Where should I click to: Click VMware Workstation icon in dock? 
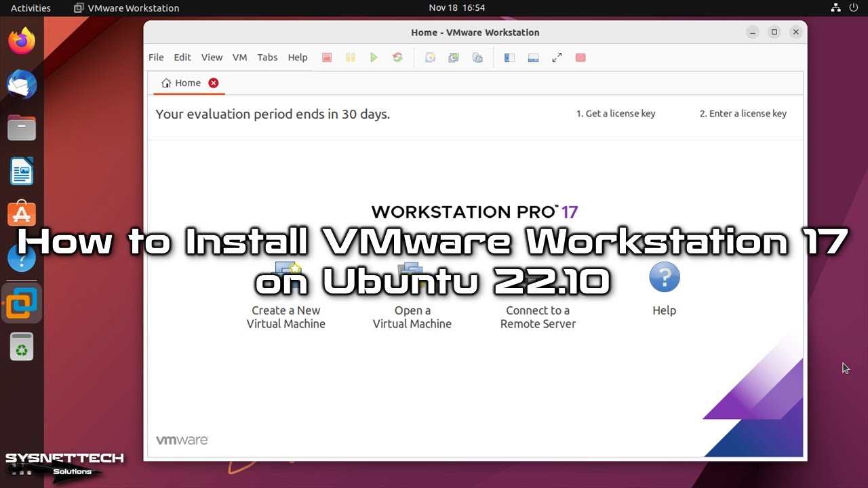coord(22,302)
